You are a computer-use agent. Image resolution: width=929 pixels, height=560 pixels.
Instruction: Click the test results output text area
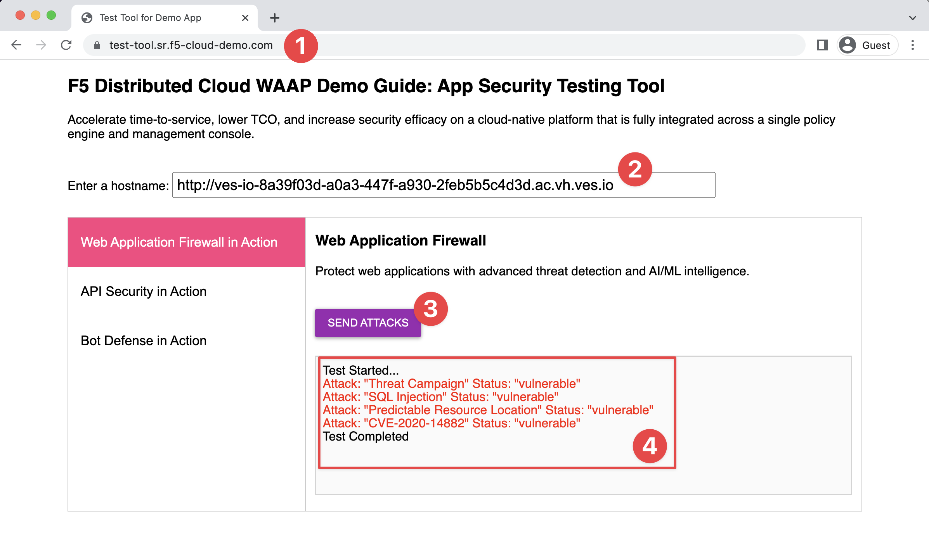[494, 411]
